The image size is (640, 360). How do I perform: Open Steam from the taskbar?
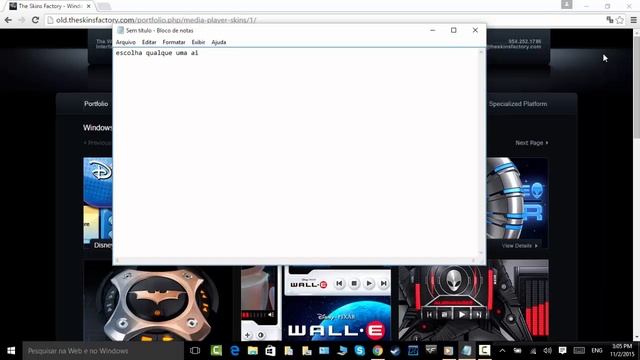395,351
